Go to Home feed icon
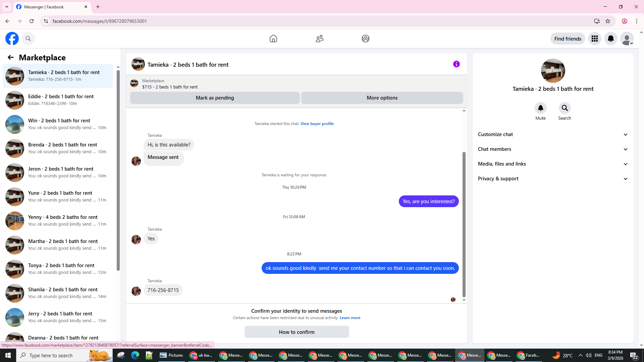Viewport: 644px width, 362px height. point(273,39)
